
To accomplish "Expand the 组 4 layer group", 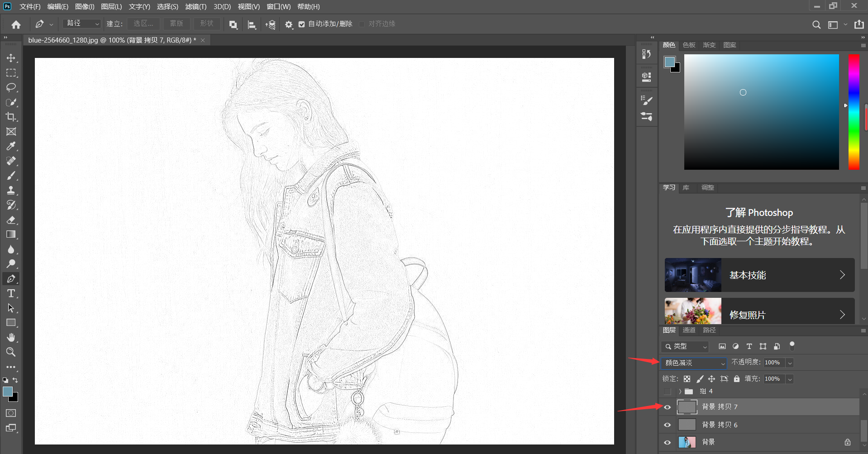I will [680, 391].
